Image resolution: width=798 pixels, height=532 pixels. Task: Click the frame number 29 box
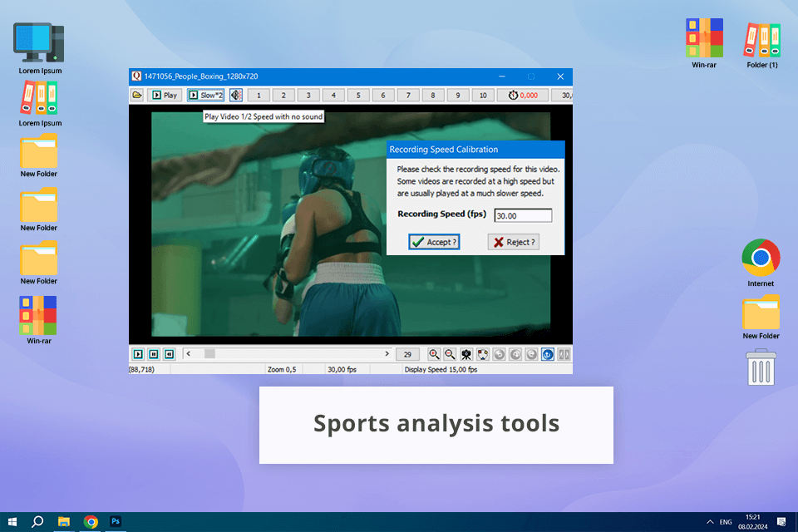coord(407,354)
